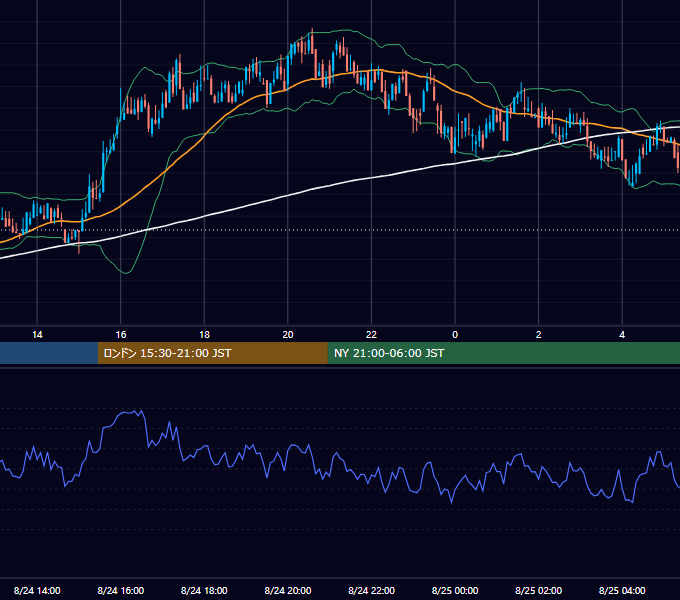This screenshot has height=600, width=680.
Task: Click the 8/24 16:00 date label
Action: 121,590
